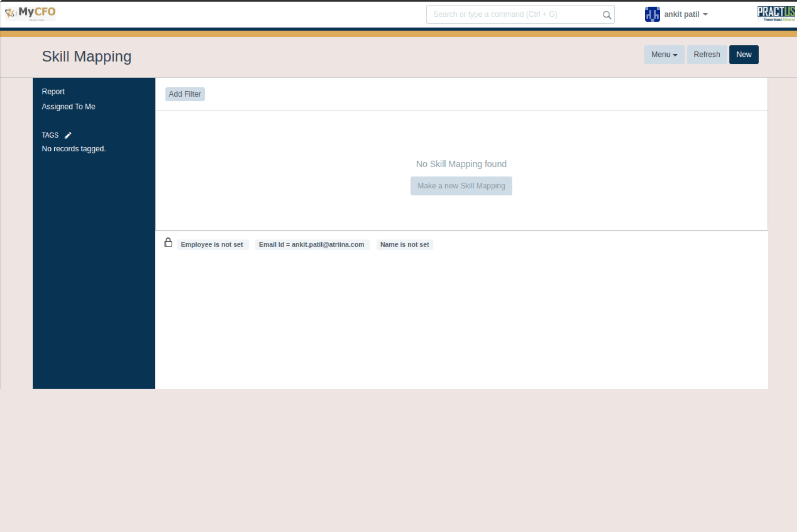Screen dimensions: 797x532
Task: Click Make a new Skill Mapping
Action: tap(461, 186)
